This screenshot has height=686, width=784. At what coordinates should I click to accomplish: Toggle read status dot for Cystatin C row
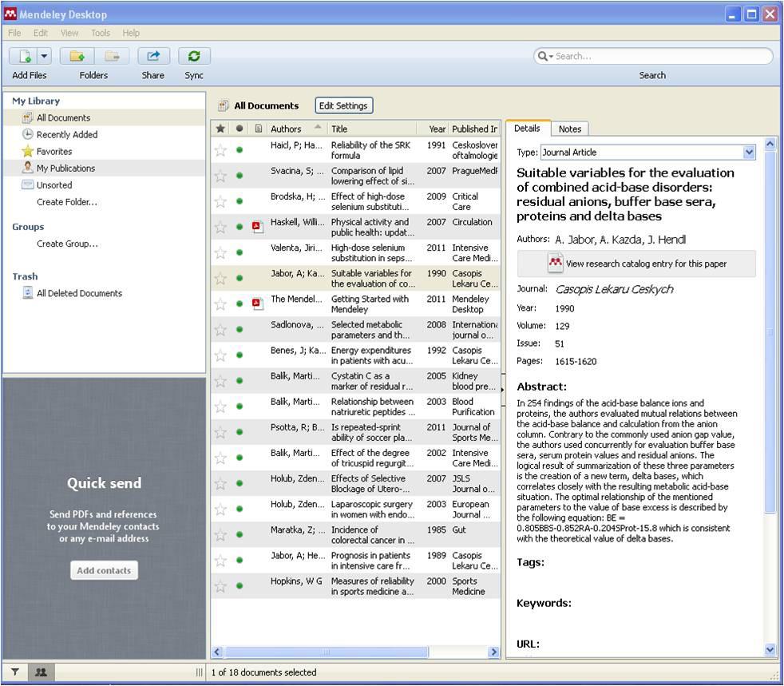[x=240, y=380]
